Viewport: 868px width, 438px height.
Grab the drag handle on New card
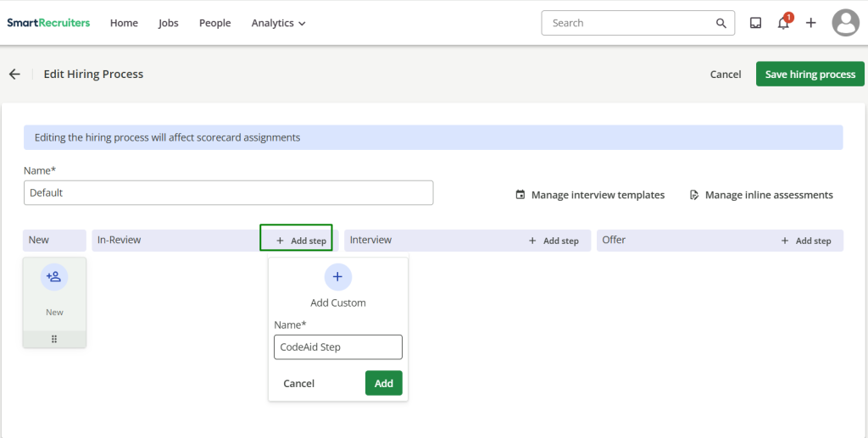tap(54, 339)
